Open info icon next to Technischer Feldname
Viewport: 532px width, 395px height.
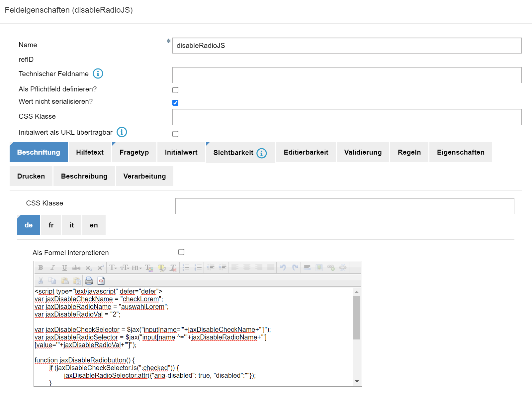click(98, 73)
